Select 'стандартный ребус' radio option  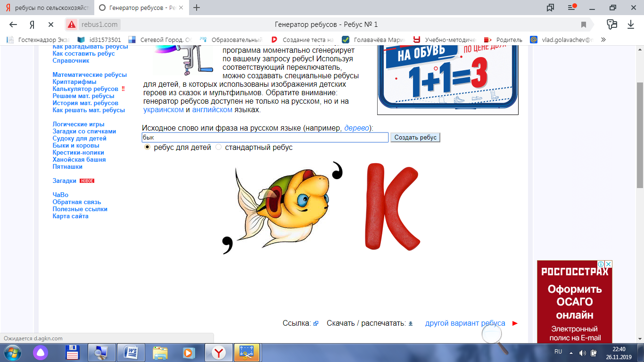[218, 148]
